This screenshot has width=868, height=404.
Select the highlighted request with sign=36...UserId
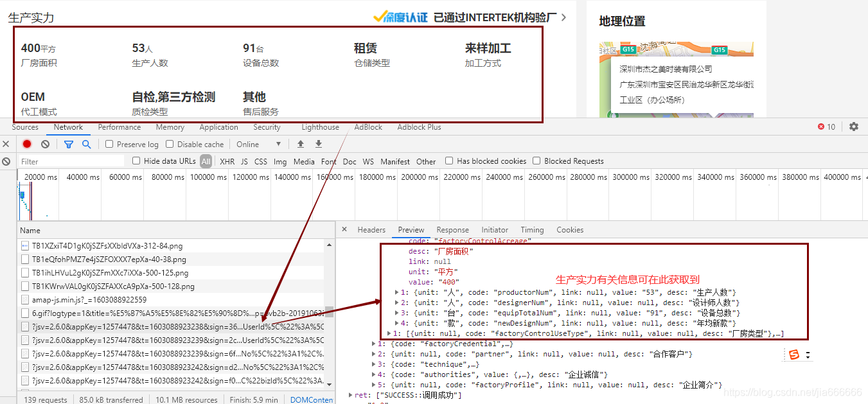click(171, 326)
